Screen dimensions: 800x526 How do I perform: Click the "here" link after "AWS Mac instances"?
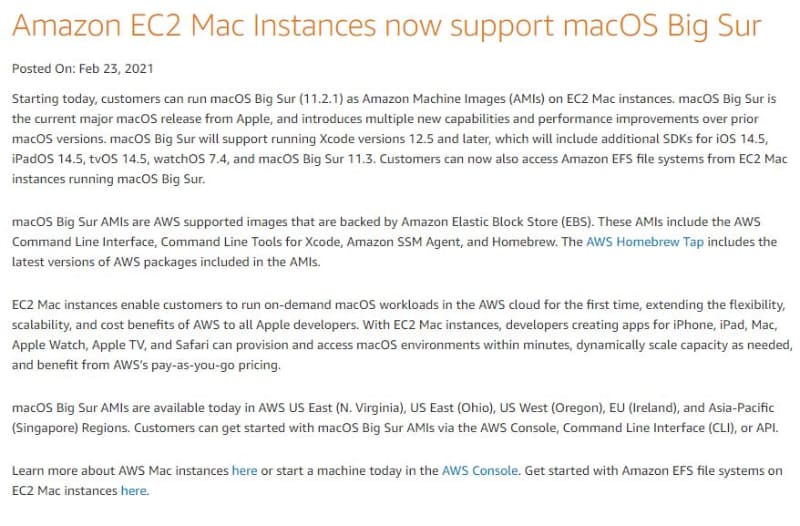click(x=244, y=470)
